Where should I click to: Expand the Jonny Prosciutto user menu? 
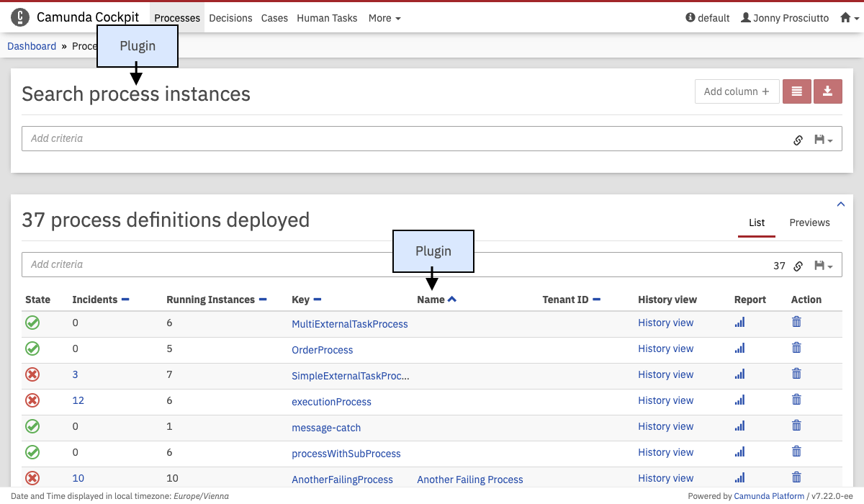(x=784, y=18)
